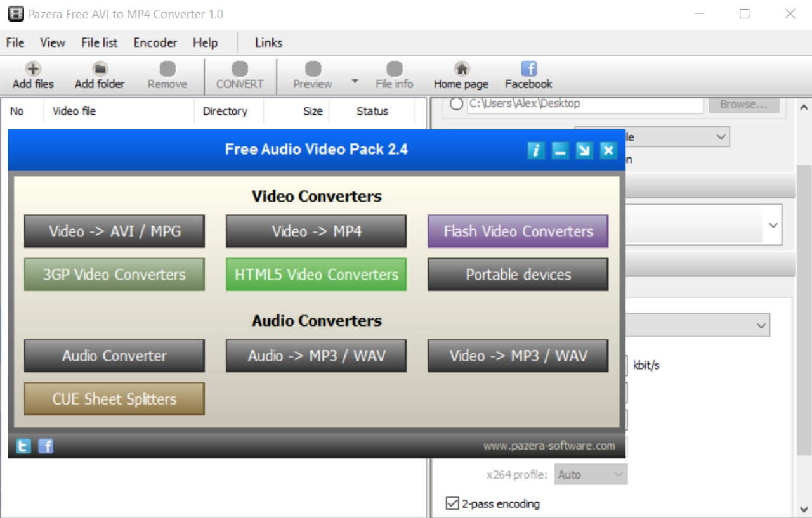Open the Facebook icon in the pack footer
Viewport: 812px width, 518px height.
click(46, 446)
